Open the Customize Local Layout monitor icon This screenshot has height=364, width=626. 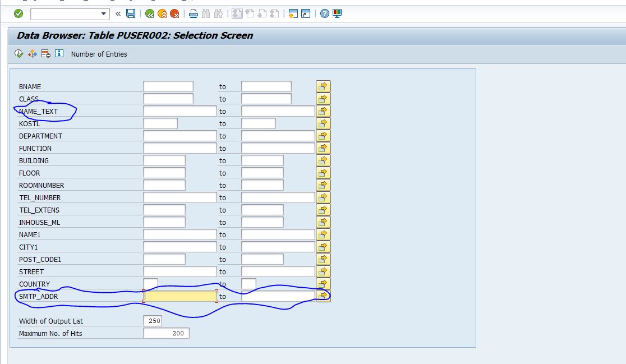click(x=337, y=13)
